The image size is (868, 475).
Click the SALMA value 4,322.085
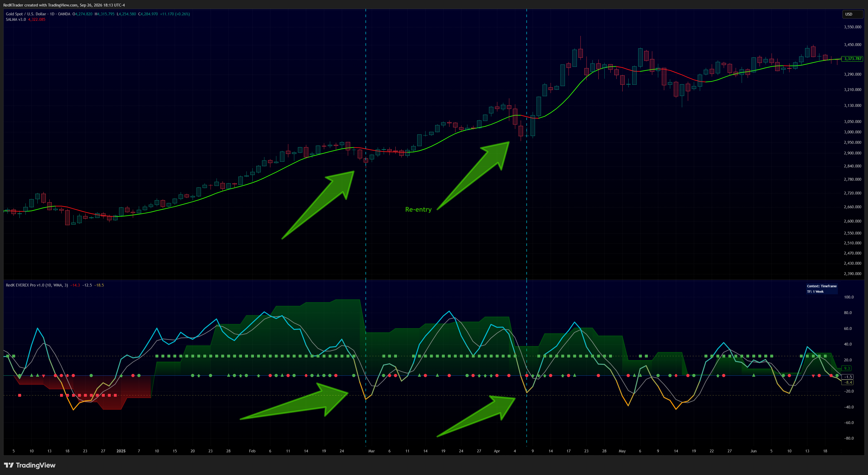[x=36, y=19]
